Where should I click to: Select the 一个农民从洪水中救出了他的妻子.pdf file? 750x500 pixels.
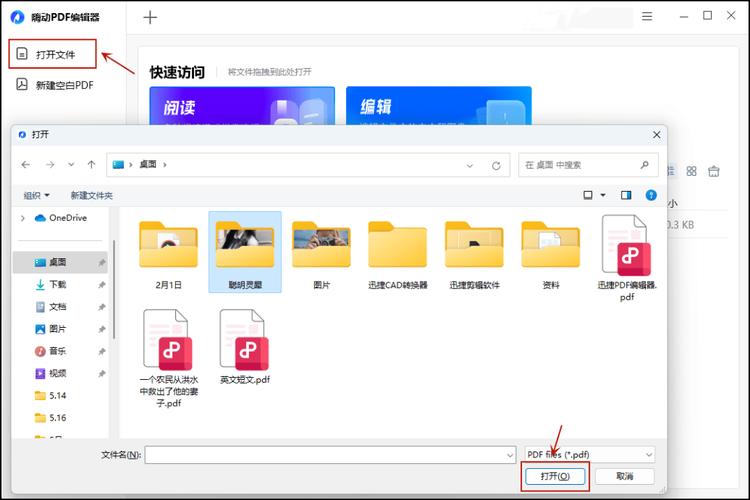[x=168, y=358]
